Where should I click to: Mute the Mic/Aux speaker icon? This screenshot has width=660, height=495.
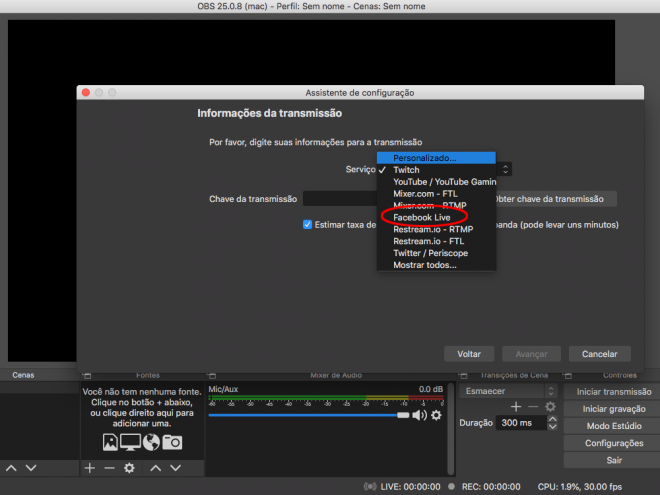(x=419, y=415)
